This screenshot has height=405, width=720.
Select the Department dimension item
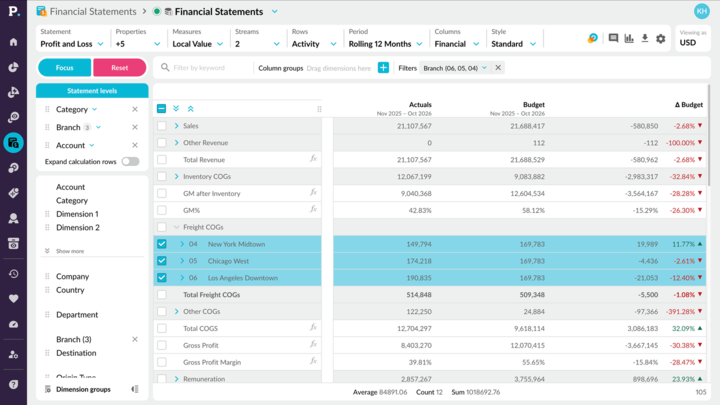(77, 315)
